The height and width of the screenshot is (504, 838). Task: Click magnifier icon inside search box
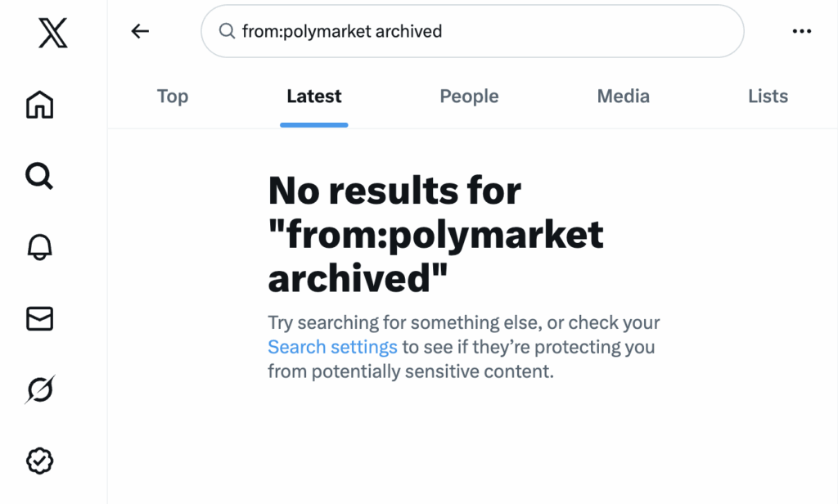tap(227, 32)
